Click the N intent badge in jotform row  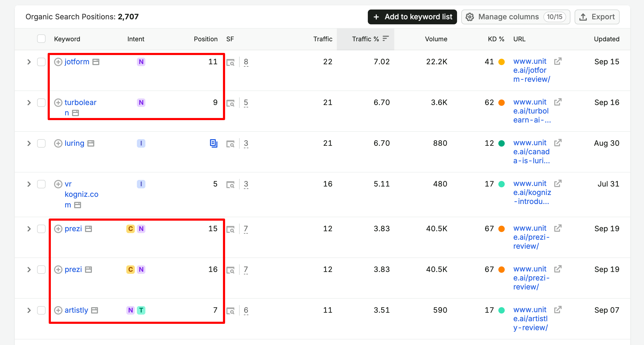coord(141,62)
